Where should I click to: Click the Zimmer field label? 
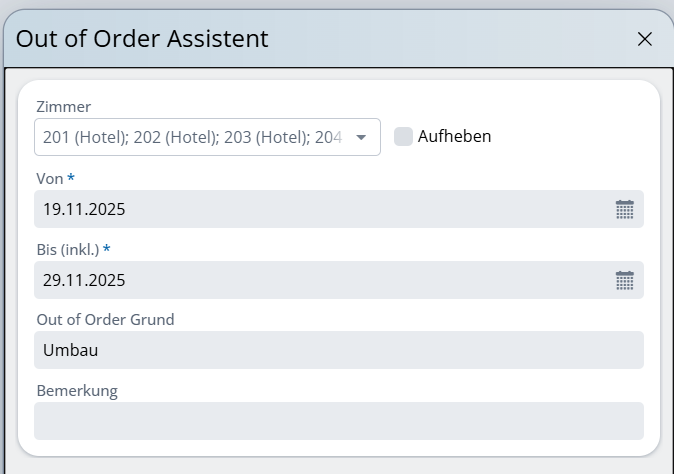pyautogui.click(x=63, y=107)
